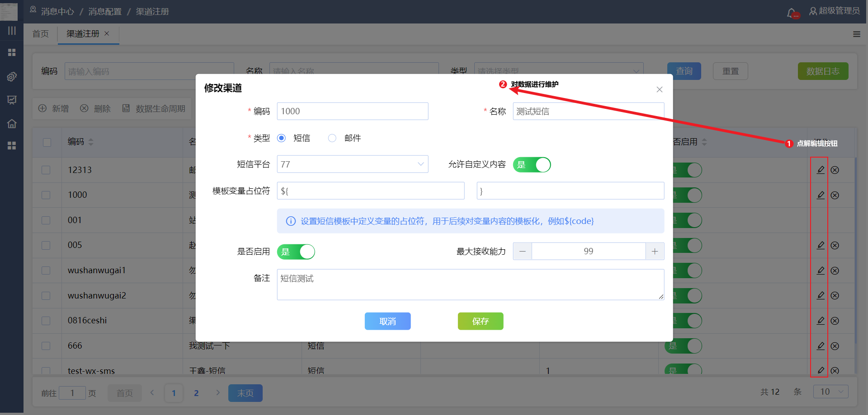Screen dimensions: 868x415
Task: Open 消息配置 breadcrumb
Action: coord(105,12)
